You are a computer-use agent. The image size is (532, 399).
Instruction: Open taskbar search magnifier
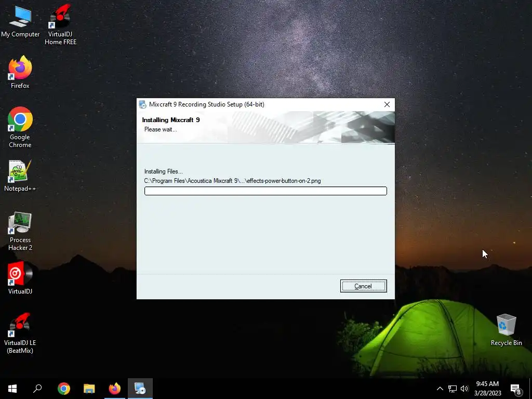(x=37, y=389)
